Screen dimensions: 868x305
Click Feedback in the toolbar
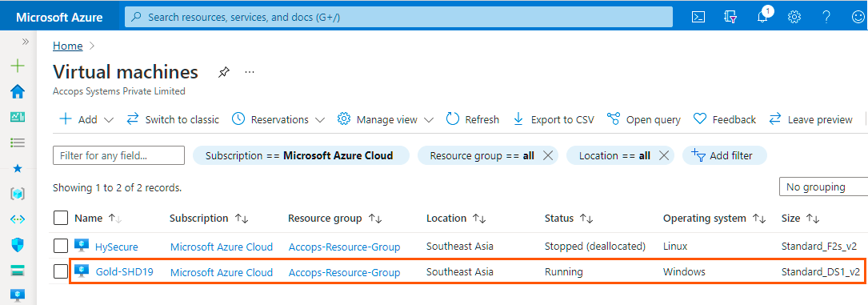point(725,119)
